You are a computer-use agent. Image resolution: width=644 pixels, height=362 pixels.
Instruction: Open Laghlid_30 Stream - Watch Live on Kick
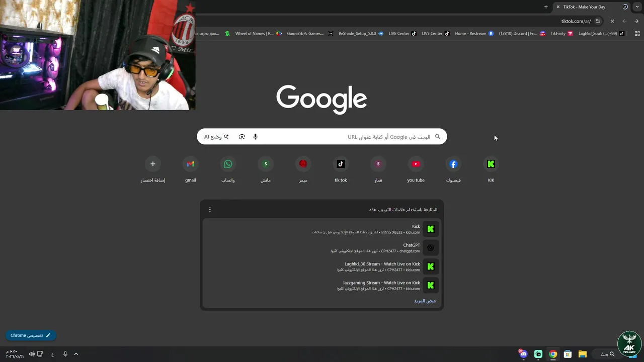click(322, 266)
